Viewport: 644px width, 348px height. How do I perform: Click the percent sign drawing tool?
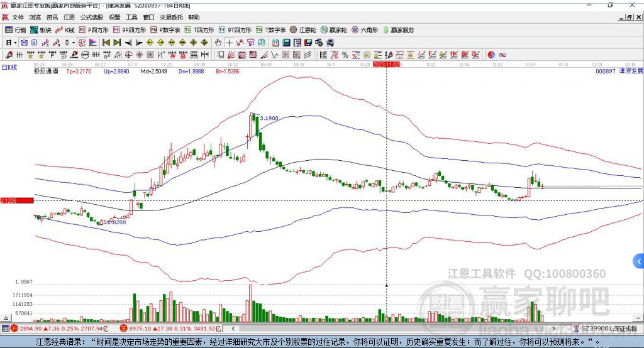click(x=345, y=55)
